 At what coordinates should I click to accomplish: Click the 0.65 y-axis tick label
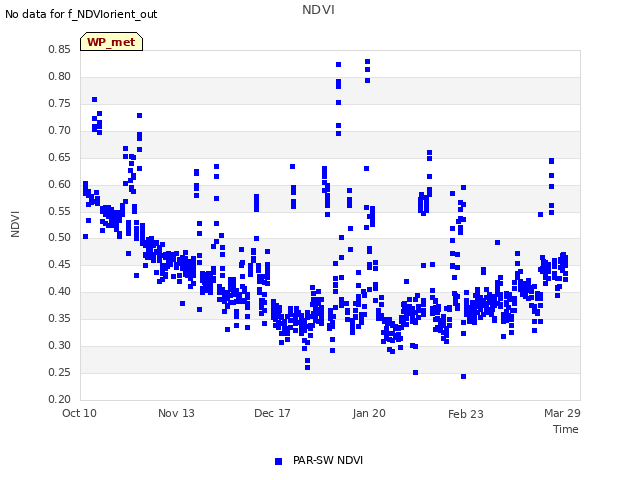click(60, 157)
